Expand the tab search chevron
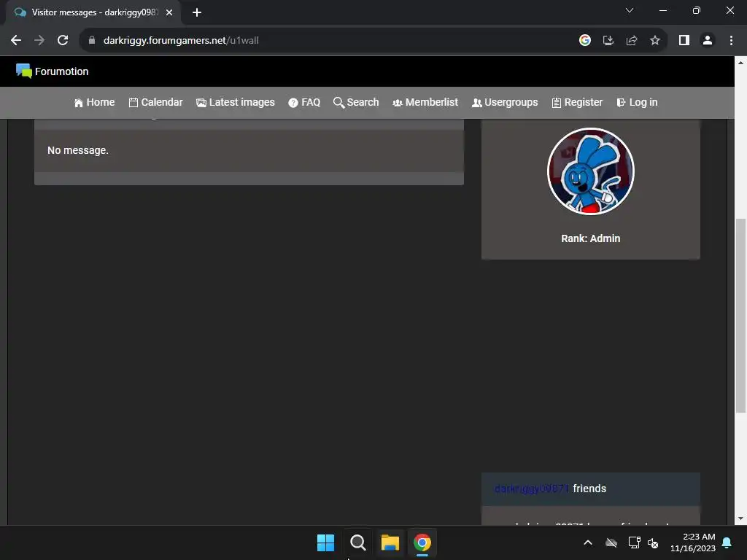Viewport: 747px width, 560px height. click(x=630, y=10)
